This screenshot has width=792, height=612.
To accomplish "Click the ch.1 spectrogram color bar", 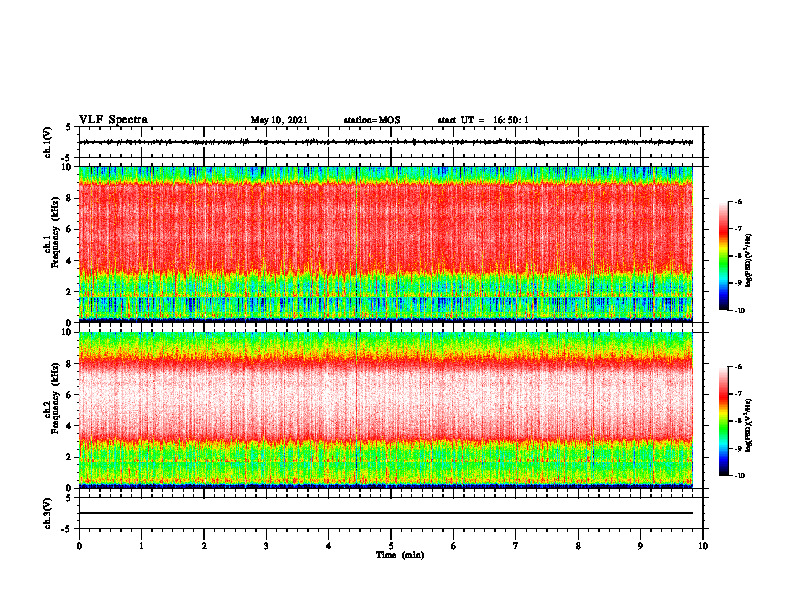I will 724,256.
